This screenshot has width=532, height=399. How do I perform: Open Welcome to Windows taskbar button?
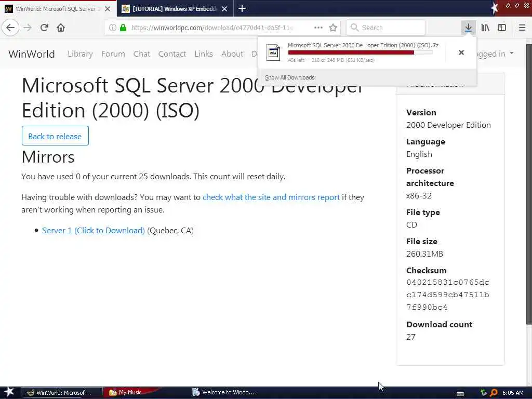pos(224,393)
